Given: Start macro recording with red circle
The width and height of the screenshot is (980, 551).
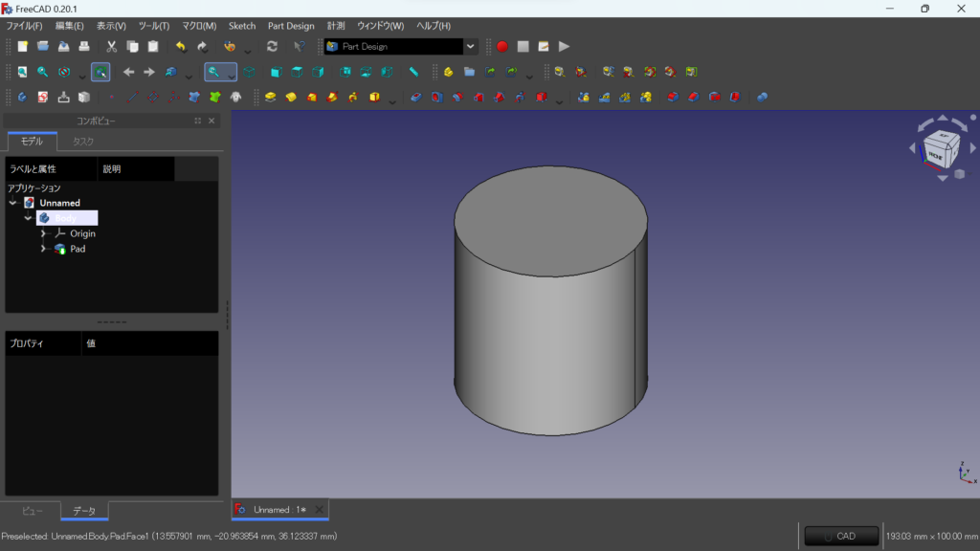Looking at the screenshot, I should pos(501,46).
